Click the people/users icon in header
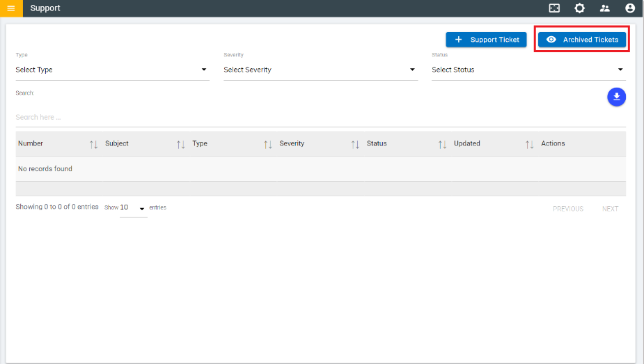This screenshot has width=644, height=364. click(x=604, y=8)
